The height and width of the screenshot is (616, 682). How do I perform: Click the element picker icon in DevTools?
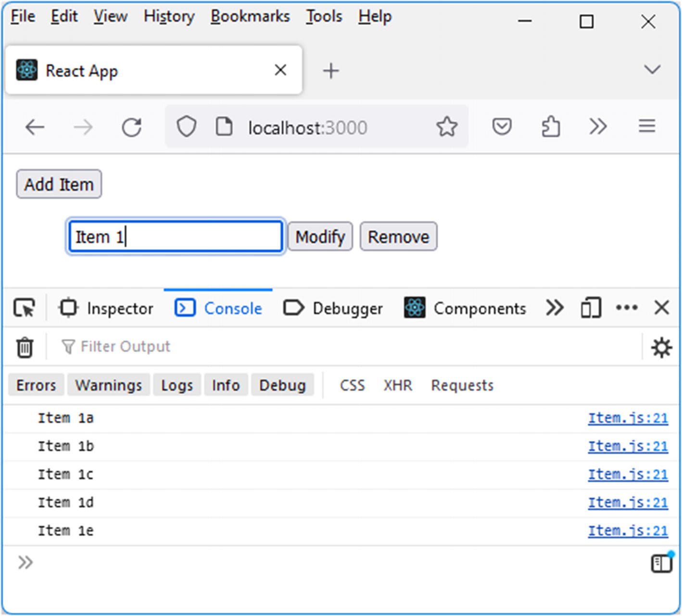coord(24,308)
